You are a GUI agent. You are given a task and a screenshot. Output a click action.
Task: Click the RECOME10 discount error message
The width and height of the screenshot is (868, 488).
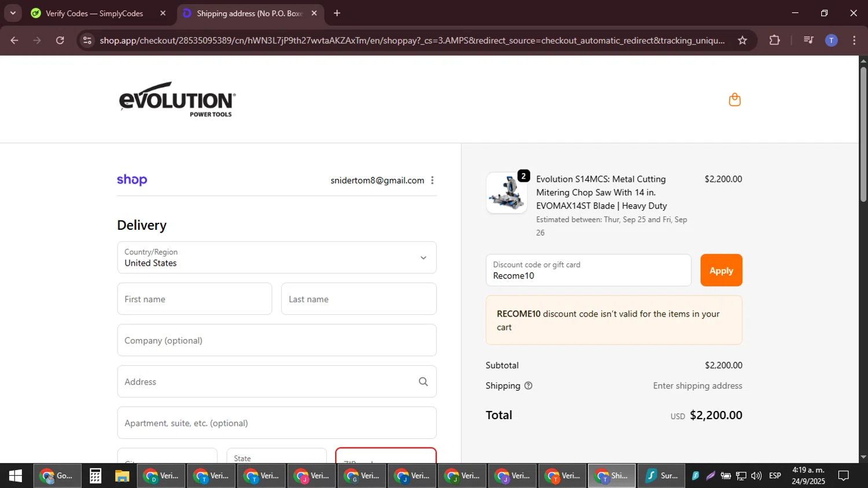coord(614,320)
